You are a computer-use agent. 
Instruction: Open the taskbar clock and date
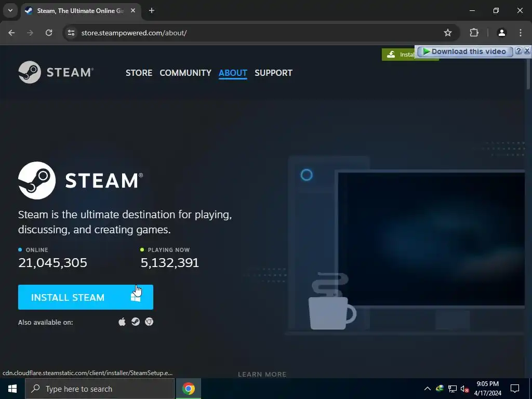tap(487, 389)
